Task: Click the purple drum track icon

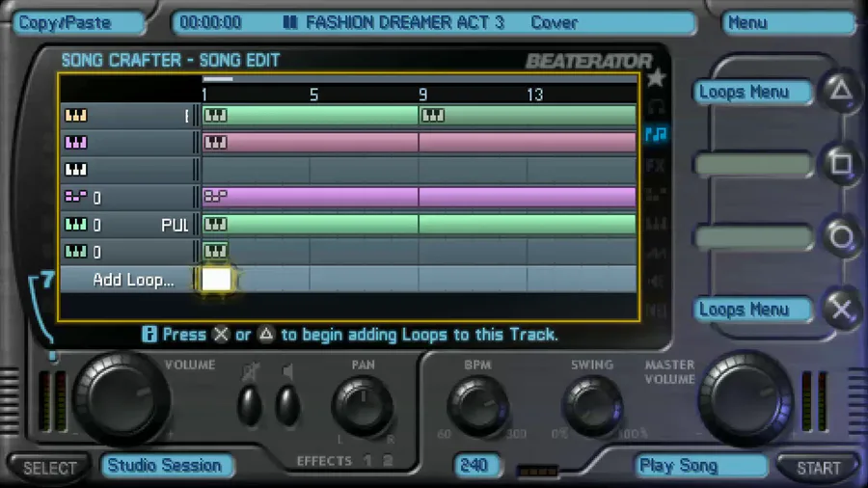Action: click(76, 197)
